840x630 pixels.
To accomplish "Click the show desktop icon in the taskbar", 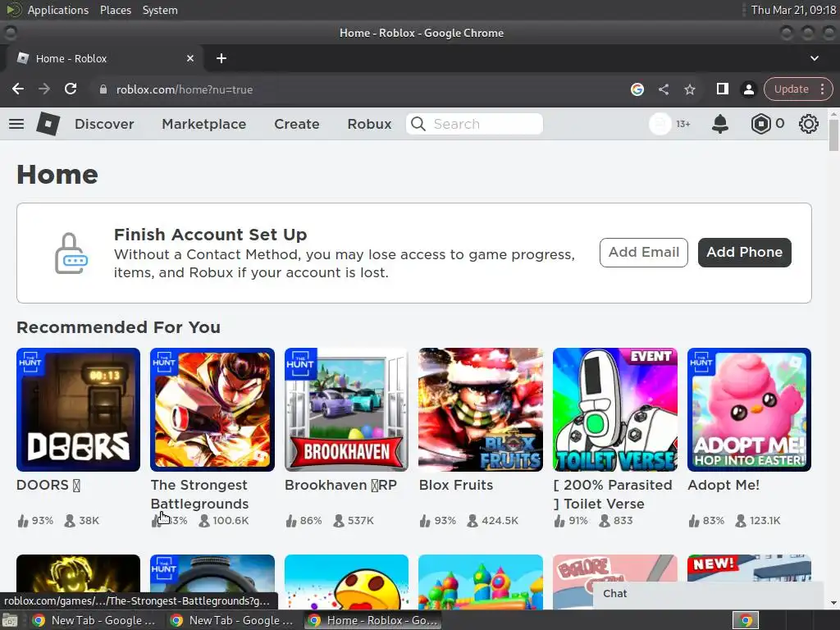I will point(10,621).
